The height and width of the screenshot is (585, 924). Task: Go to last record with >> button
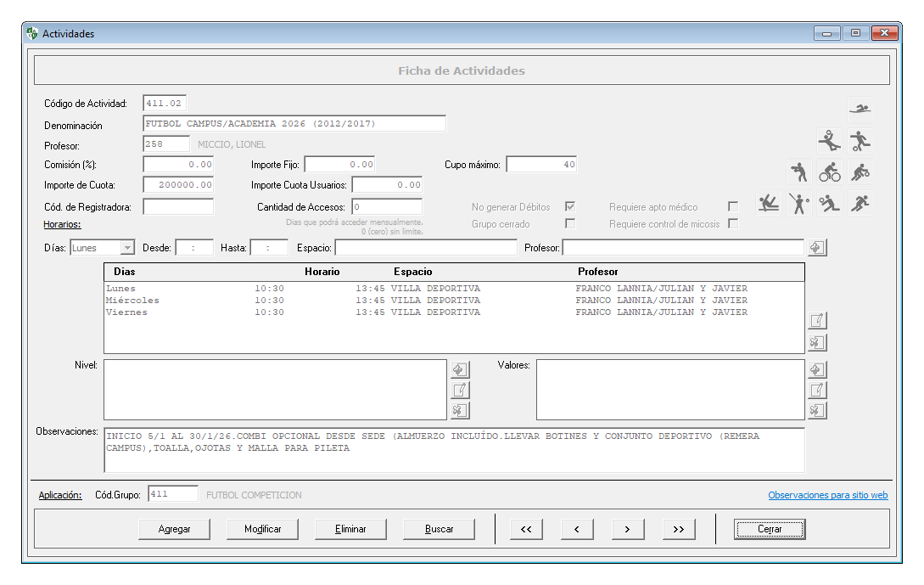tap(678, 529)
